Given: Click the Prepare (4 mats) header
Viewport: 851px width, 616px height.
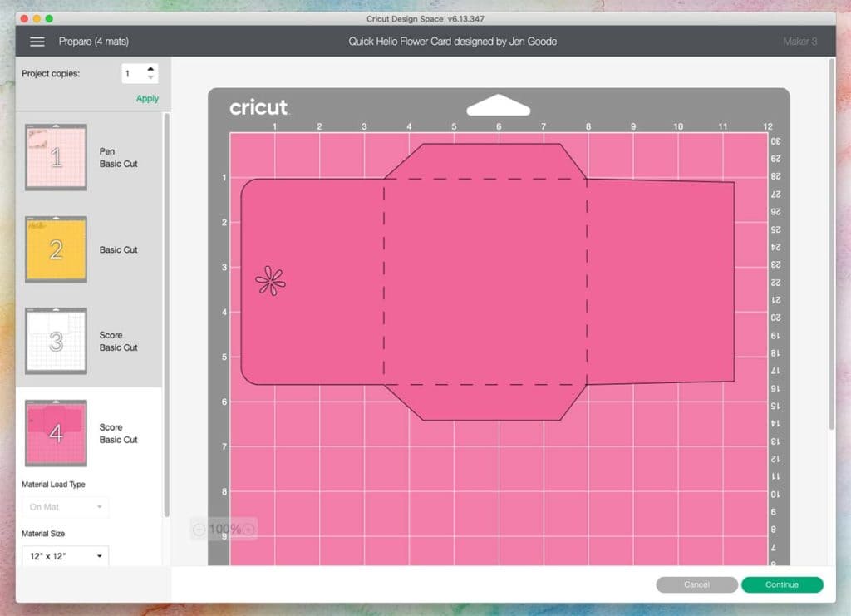Looking at the screenshot, I should click(x=94, y=41).
